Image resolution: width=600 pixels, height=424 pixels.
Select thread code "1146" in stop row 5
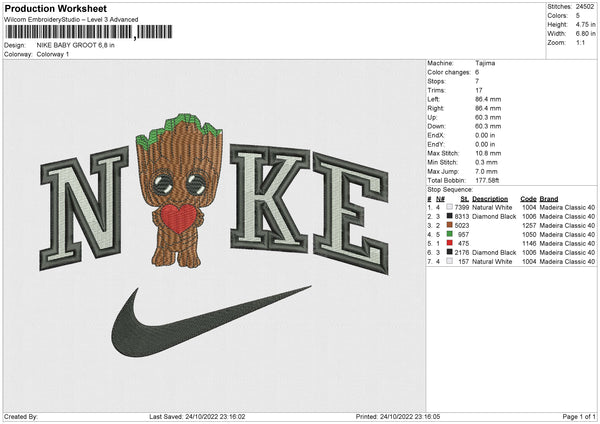point(529,243)
